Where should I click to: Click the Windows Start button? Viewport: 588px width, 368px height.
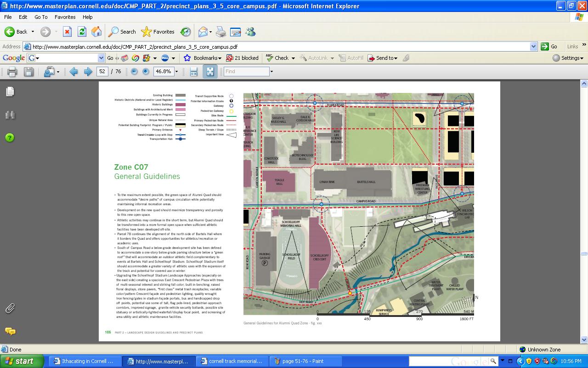point(21,361)
